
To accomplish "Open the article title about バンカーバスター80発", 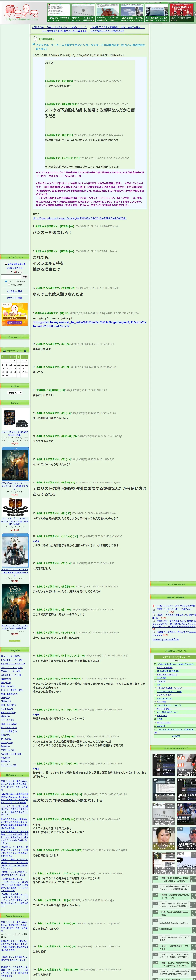I will pyautogui.click(x=91, y=47).
